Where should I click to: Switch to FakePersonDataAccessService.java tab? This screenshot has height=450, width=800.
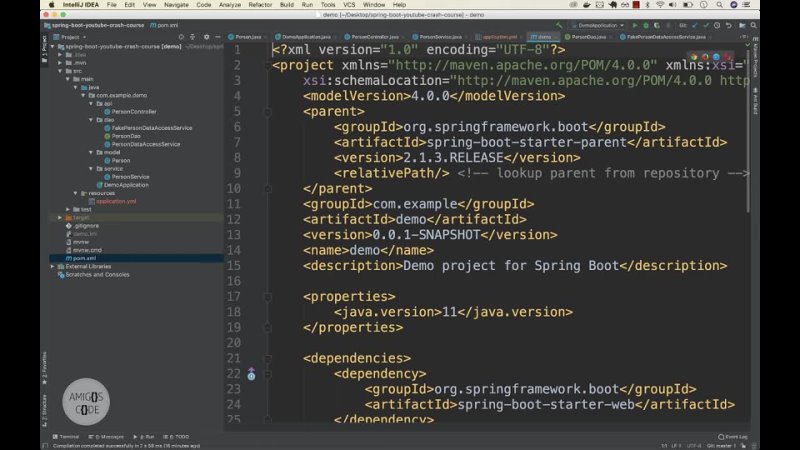[666, 37]
